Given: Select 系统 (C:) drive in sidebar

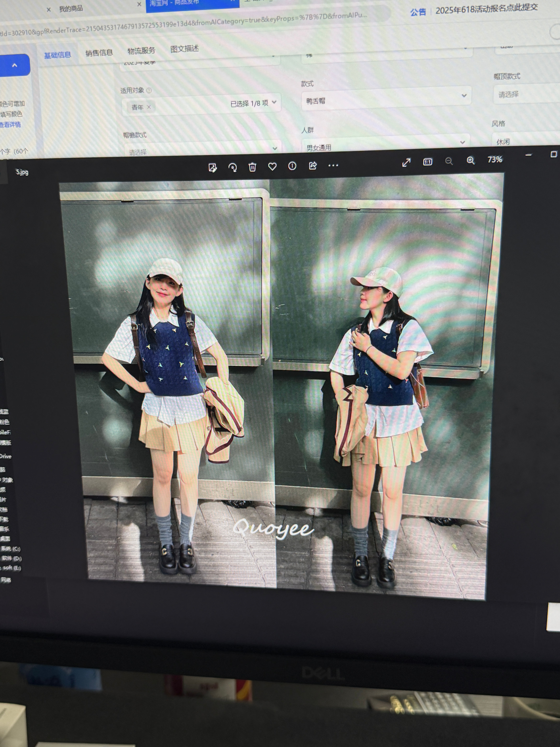Looking at the screenshot, I should coord(10,549).
